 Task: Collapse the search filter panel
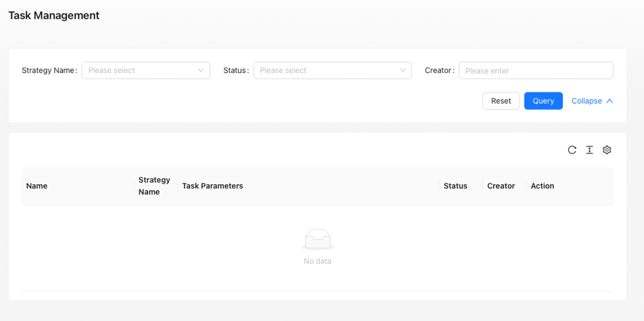[592, 101]
